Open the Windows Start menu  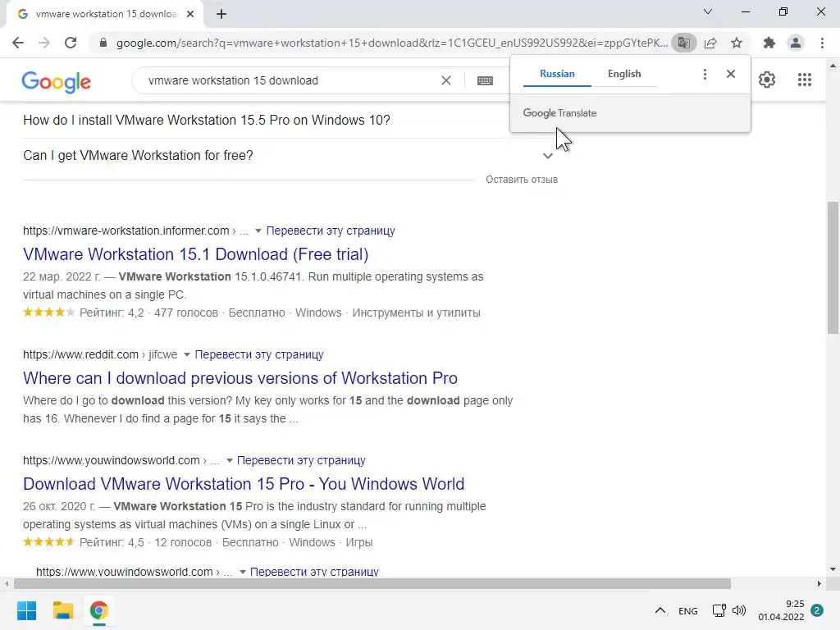click(x=26, y=610)
